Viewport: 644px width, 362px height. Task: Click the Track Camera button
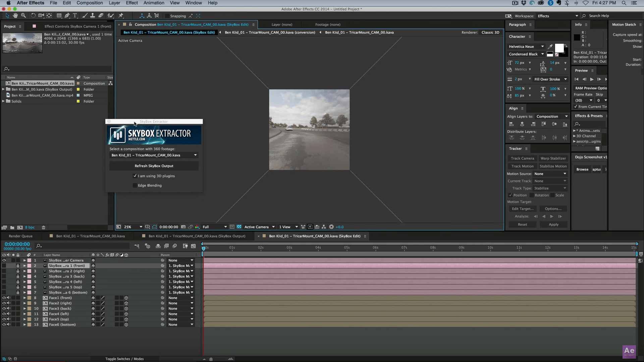(522, 158)
